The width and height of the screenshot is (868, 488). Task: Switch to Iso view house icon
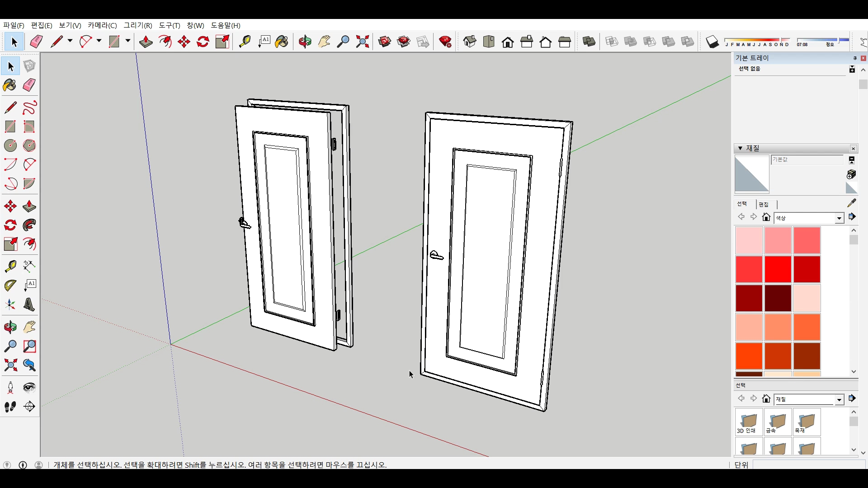point(470,42)
